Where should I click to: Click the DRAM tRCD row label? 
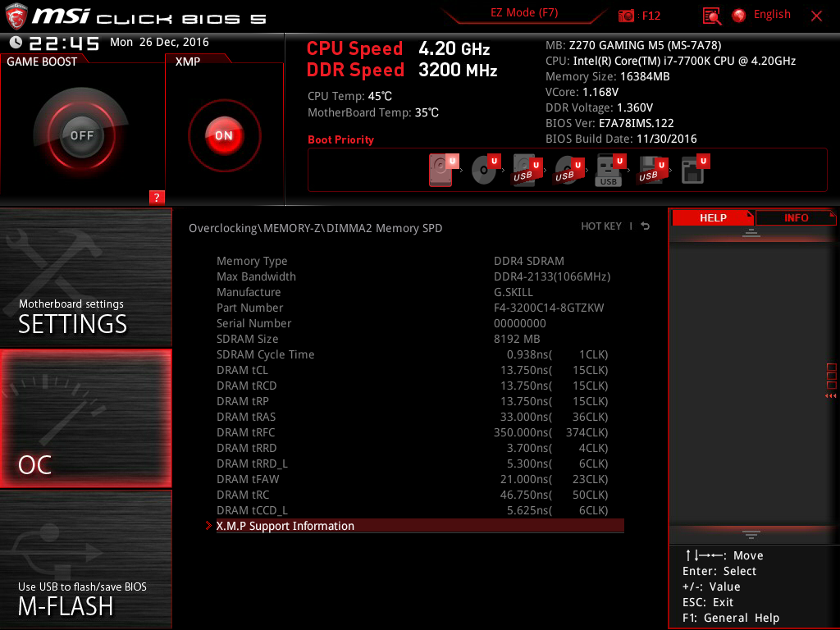pos(246,386)
